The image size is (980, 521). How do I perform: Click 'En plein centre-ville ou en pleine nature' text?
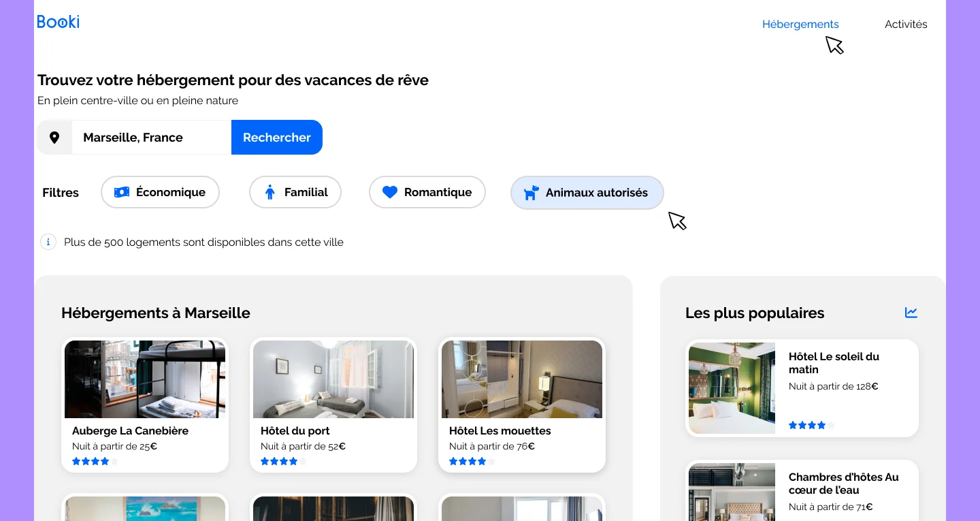click(x=138, y=101)
